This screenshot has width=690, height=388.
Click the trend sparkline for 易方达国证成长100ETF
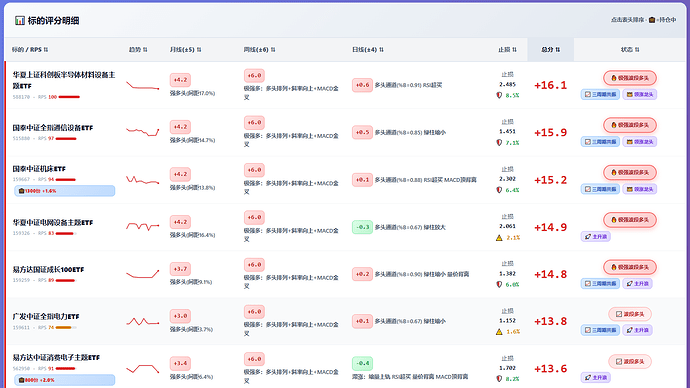(143, 274)
